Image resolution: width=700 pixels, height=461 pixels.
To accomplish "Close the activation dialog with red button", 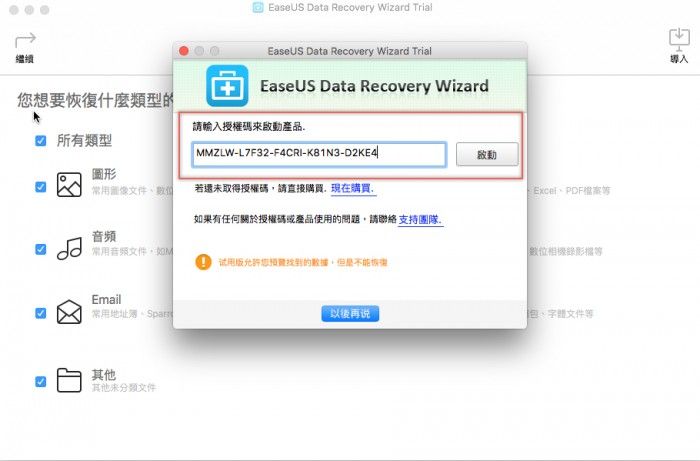I will (183, 51).
